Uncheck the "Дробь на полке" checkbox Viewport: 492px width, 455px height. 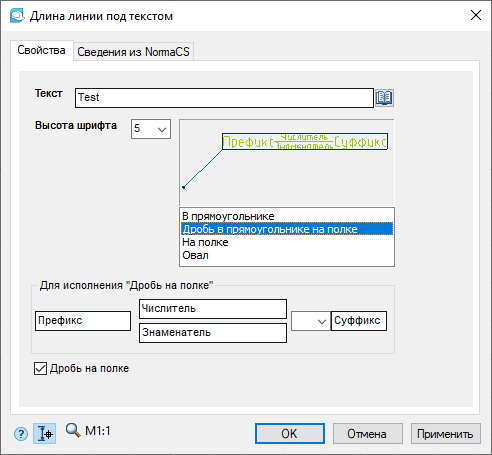[x=40, y=369]
